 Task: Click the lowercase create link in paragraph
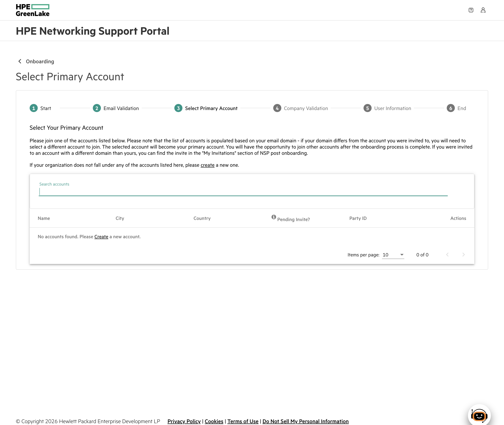click(207, 165)
